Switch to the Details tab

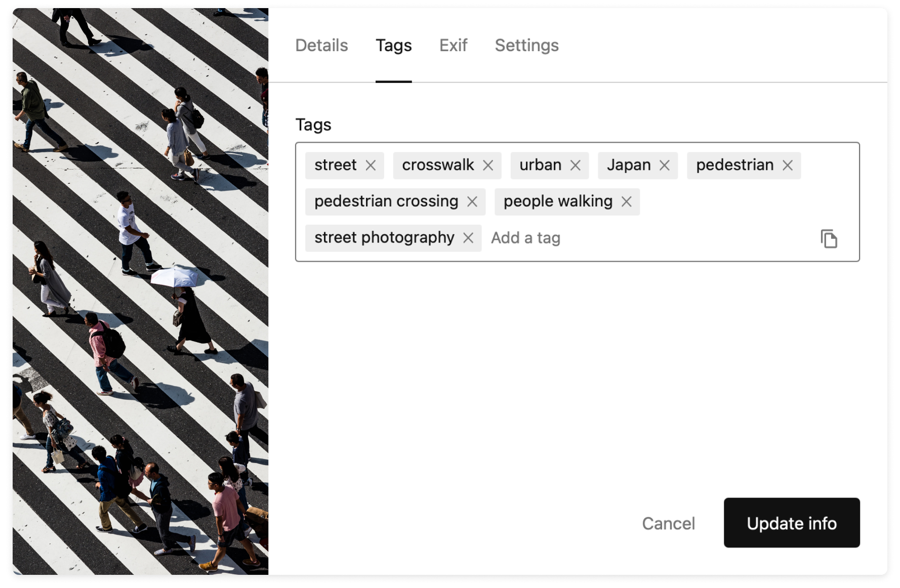click(x=321, y=46)
